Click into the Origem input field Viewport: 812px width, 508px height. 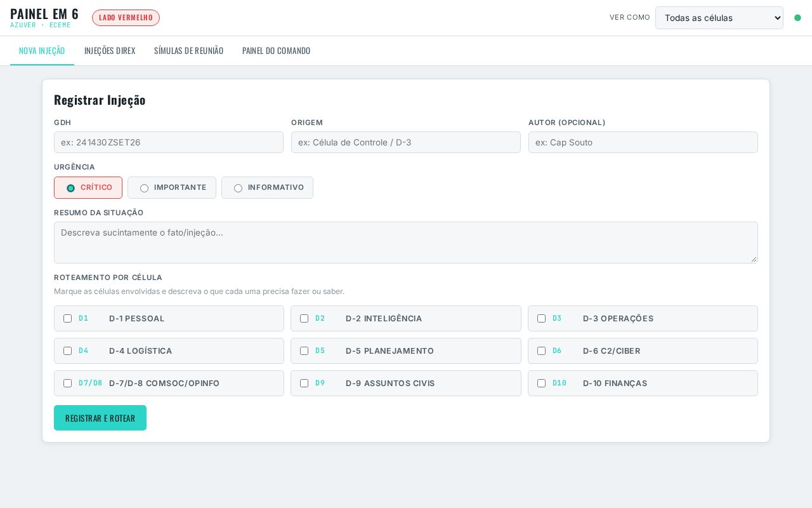(406, 142)
